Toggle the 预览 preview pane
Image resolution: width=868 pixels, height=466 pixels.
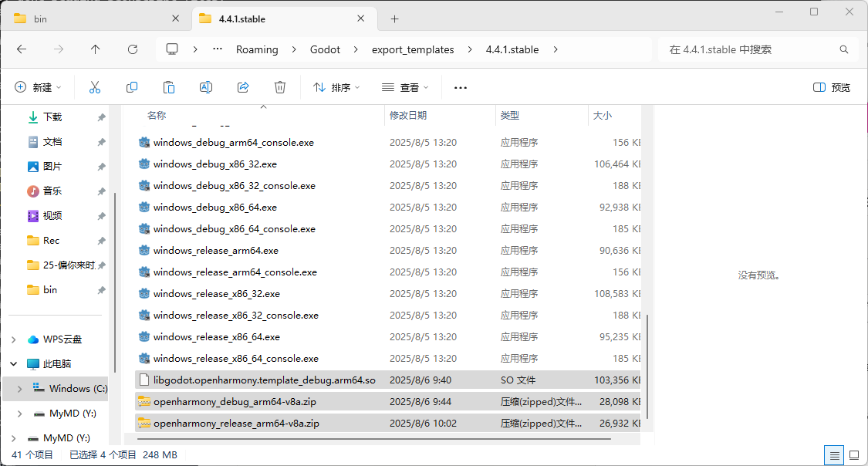(x=832, y=87)
